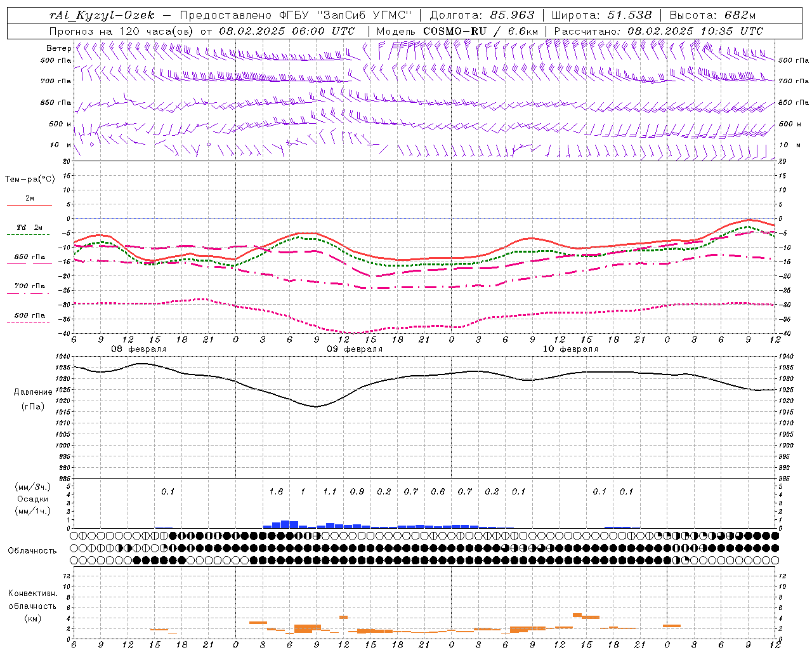This screenshot has height=650, width=812.
Task: Click the latitude value Широта: 51.538
Action: coord(601,15)
